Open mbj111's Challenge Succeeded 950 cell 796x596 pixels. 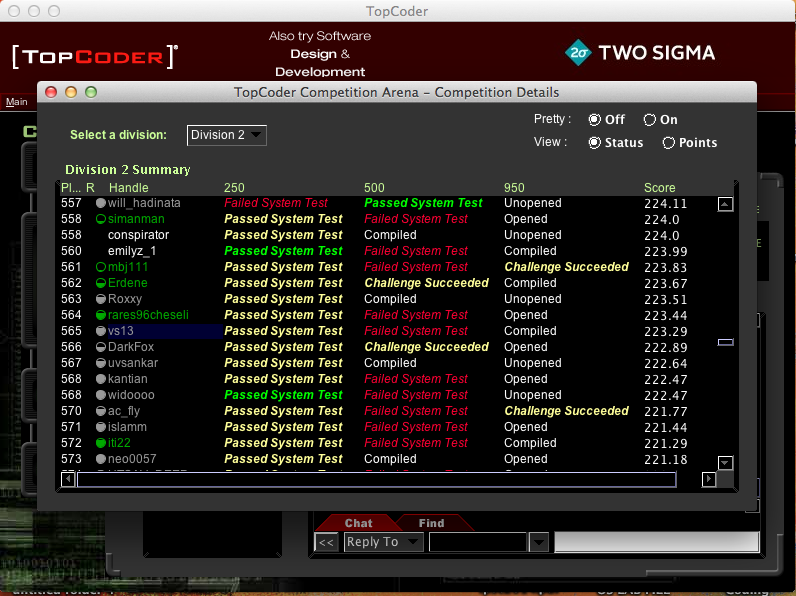567,267
